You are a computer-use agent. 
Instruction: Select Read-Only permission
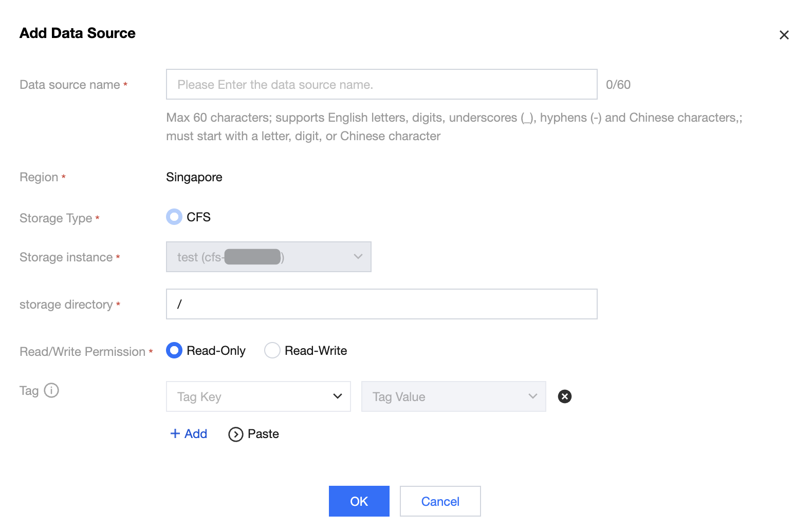click(x=174, y=351)
